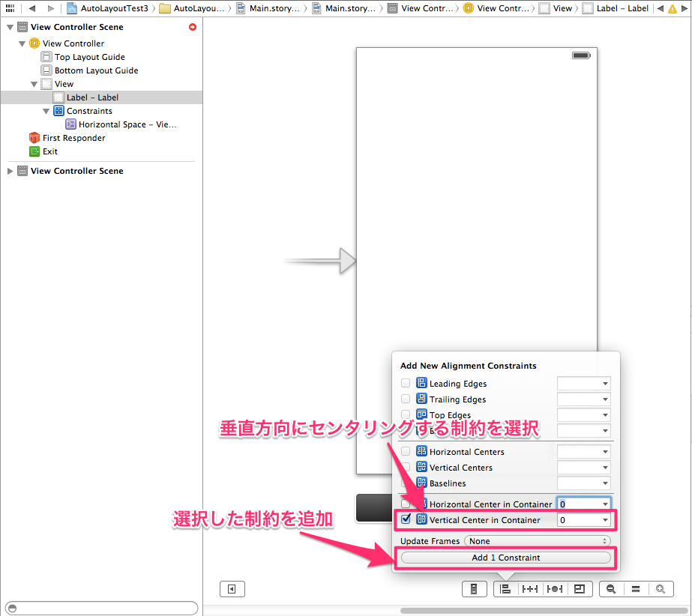The image size is (692, 616).
Task: Go forward with the jump bar arrow
Action: (x=51, y=8)
